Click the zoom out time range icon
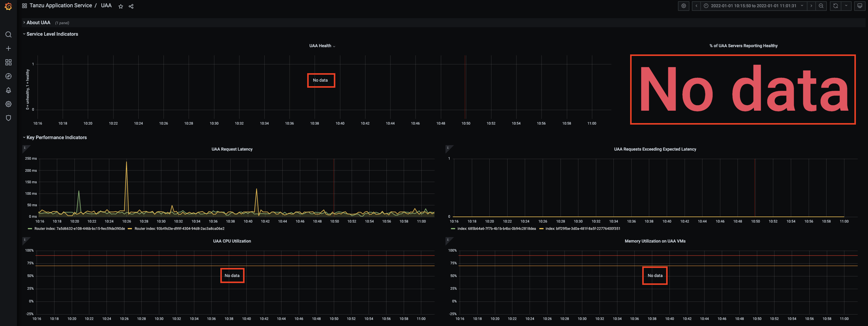 [x=821, y=6]
